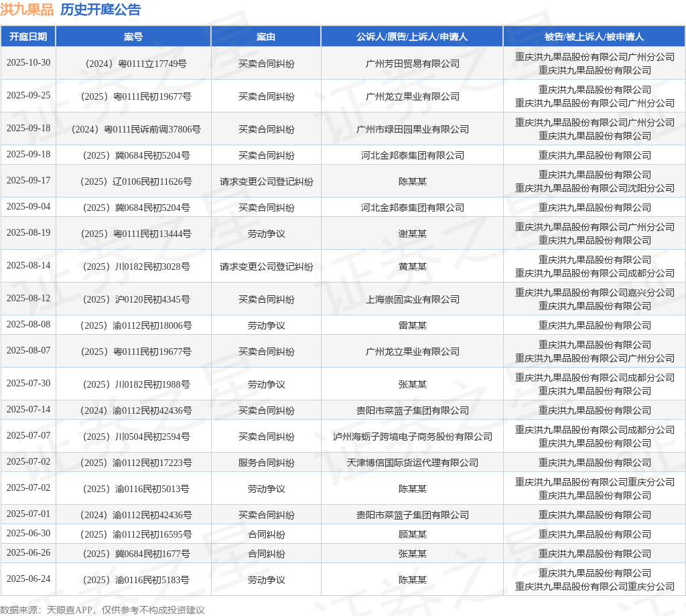Screen dimensions: 686x616
Task: Click the date cell 2025-09-25
Action: coord(28,95)
